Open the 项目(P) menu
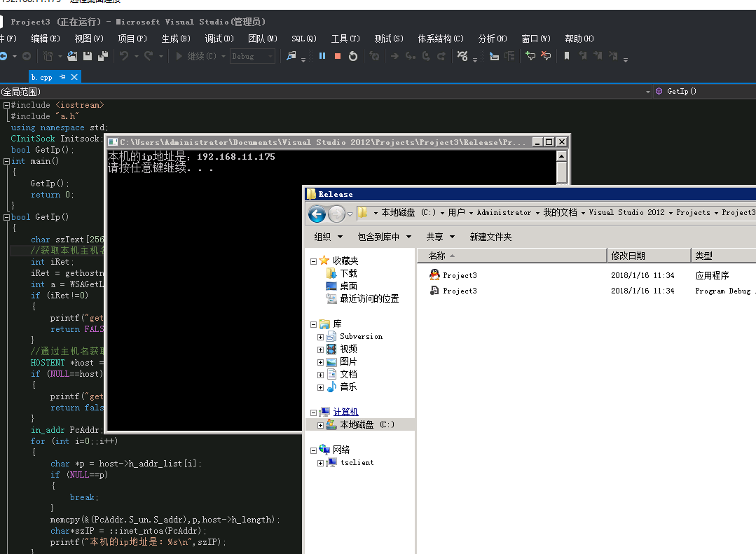 click(x=132, y=39)
